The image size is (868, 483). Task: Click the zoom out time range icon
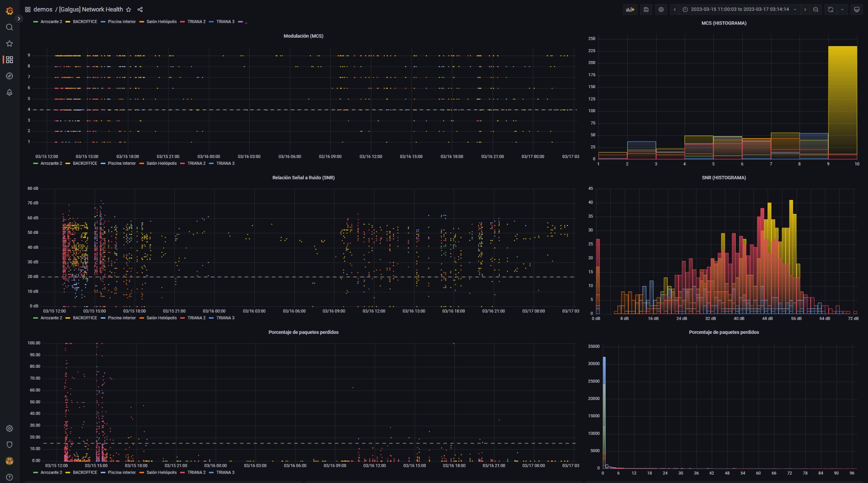[816, 9]
